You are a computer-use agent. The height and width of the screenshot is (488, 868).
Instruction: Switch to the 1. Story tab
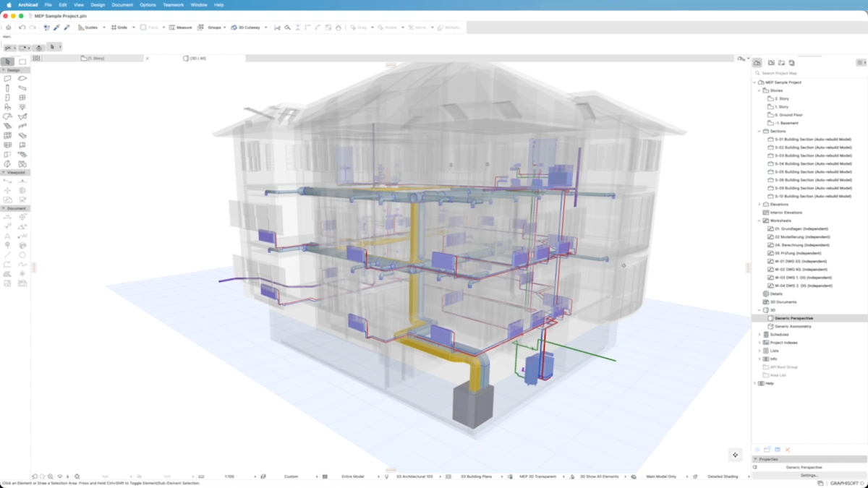(x=93, y=58)
